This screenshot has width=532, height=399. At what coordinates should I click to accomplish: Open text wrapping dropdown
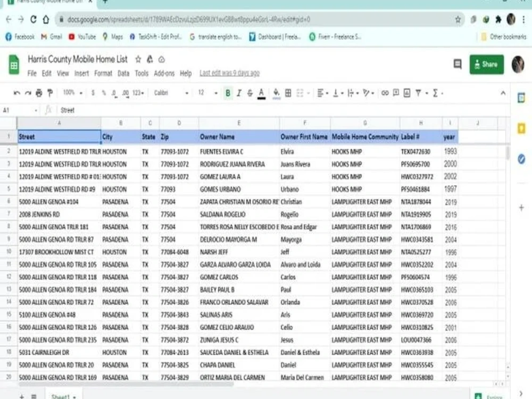point(353,93)
